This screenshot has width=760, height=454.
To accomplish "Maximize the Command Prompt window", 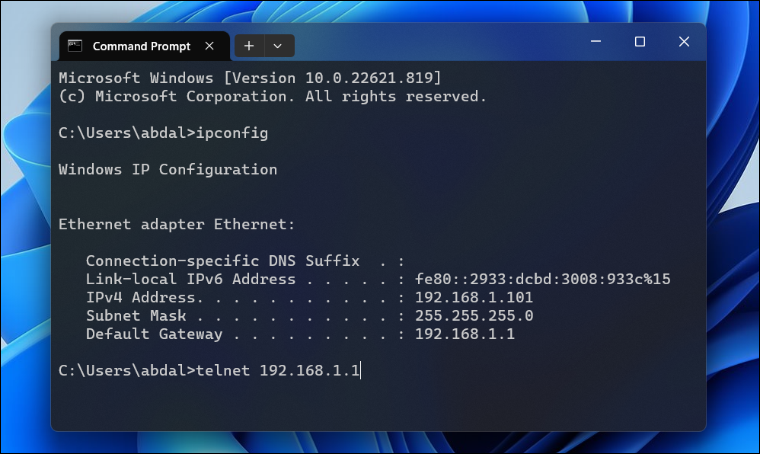I will pos(640,42).
